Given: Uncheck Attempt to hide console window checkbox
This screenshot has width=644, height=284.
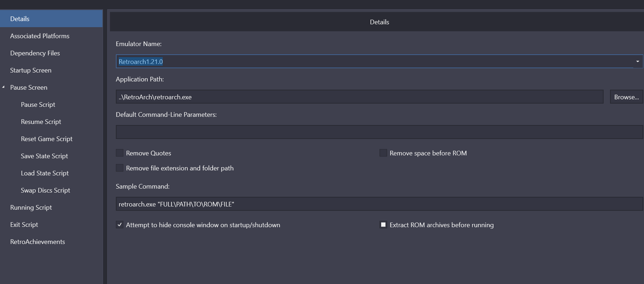Looking at the screenshot, I should [x=120, y=225].
